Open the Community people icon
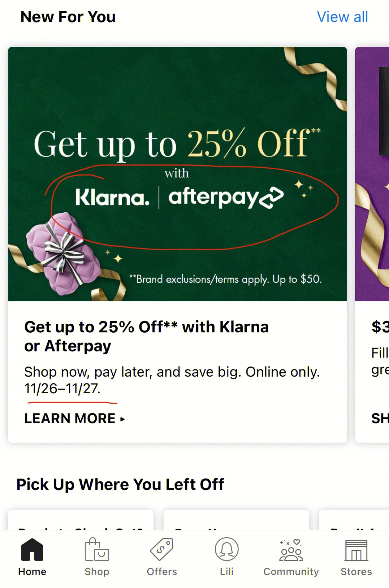This screenshot has width=389, height=588. coord(291,550)
